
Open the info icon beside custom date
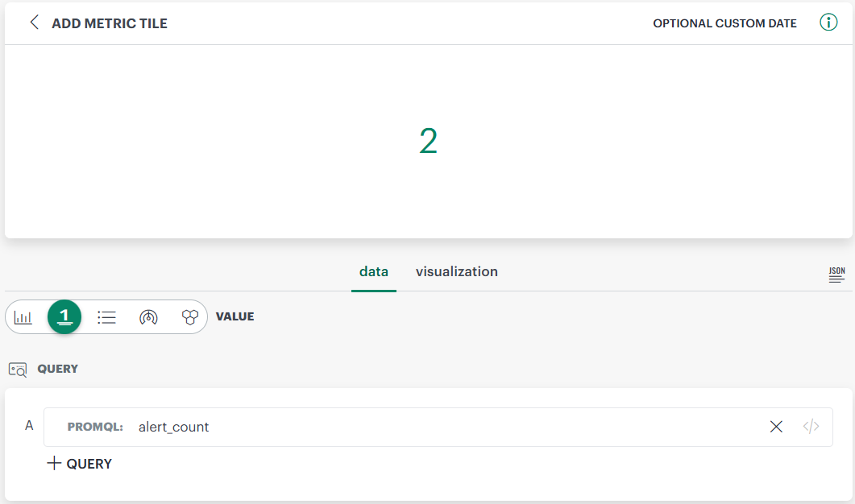click(828, 23)
